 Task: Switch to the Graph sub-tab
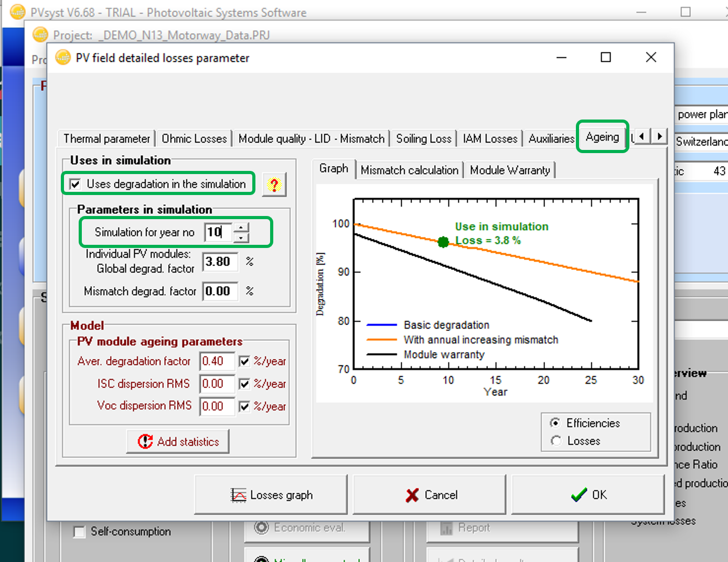pos(334,168)
